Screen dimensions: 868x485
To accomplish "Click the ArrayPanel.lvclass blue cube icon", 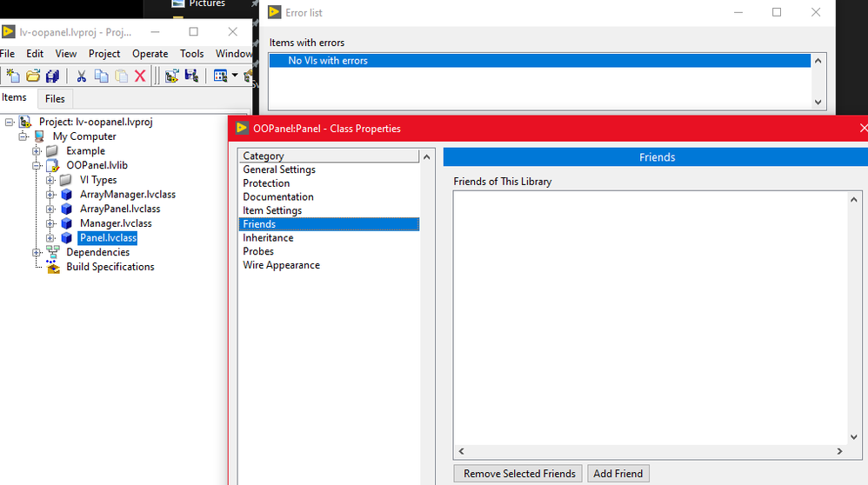I will point(66,209).
